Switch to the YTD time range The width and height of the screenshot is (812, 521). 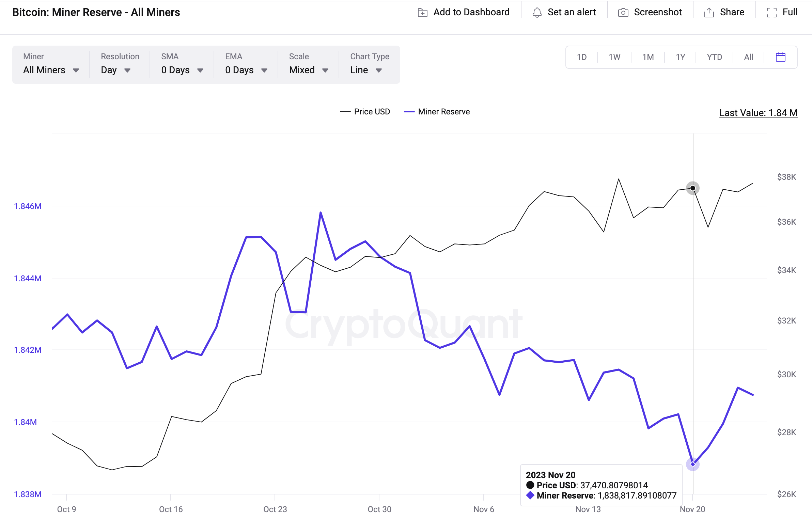(714, 57)
